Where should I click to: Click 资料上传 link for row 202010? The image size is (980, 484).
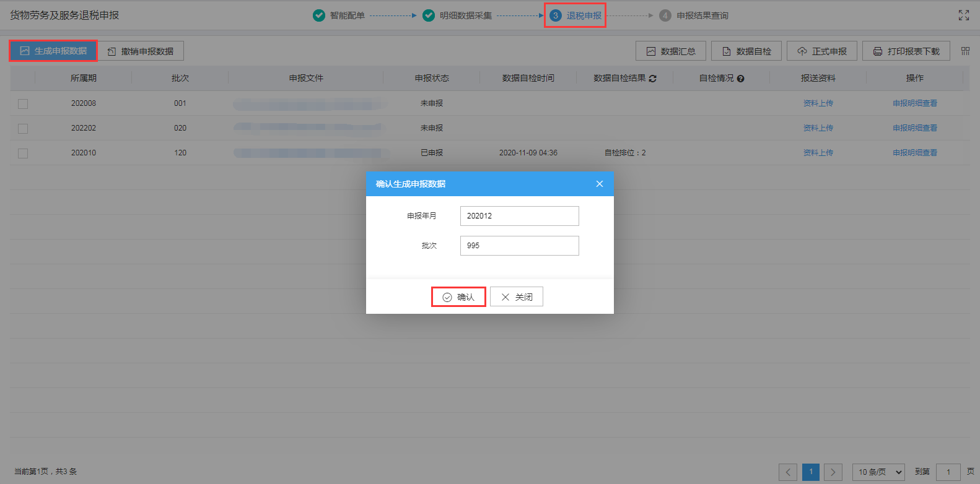coord(818,153)
